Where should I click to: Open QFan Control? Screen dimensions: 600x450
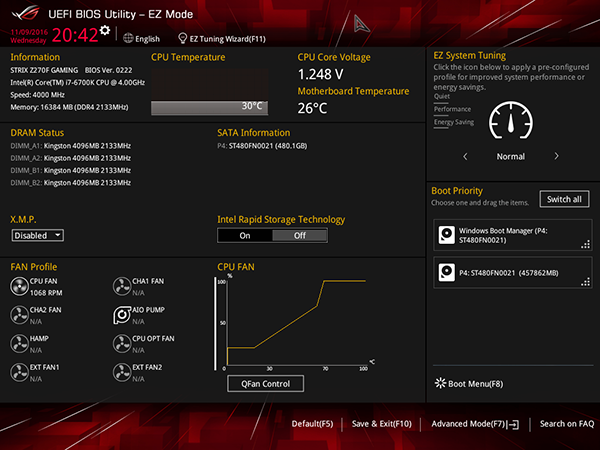click(x=266, y=384)
